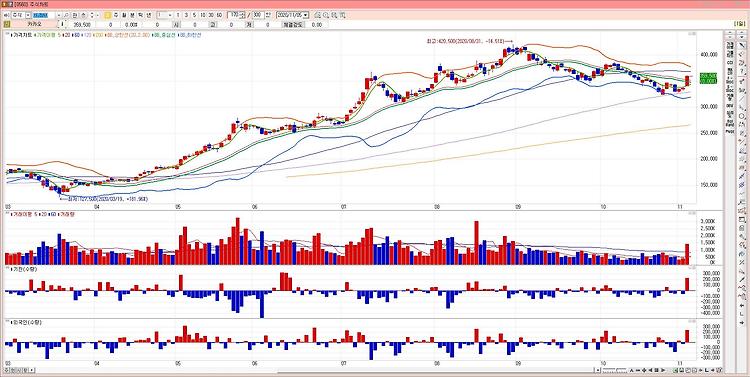The width and height of the screenshot is (750, 377).
Task: Click the right arrow play icon at the bottom
Action: pos(663,370)
